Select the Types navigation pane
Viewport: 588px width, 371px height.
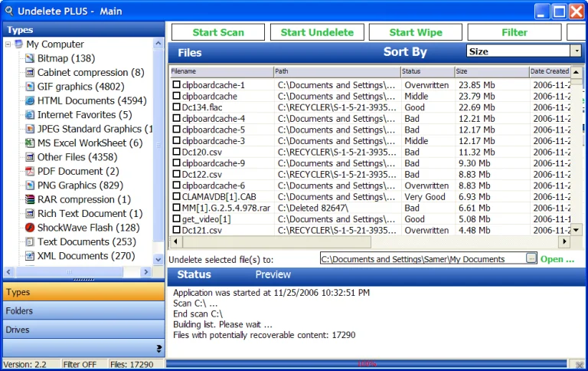83,292
